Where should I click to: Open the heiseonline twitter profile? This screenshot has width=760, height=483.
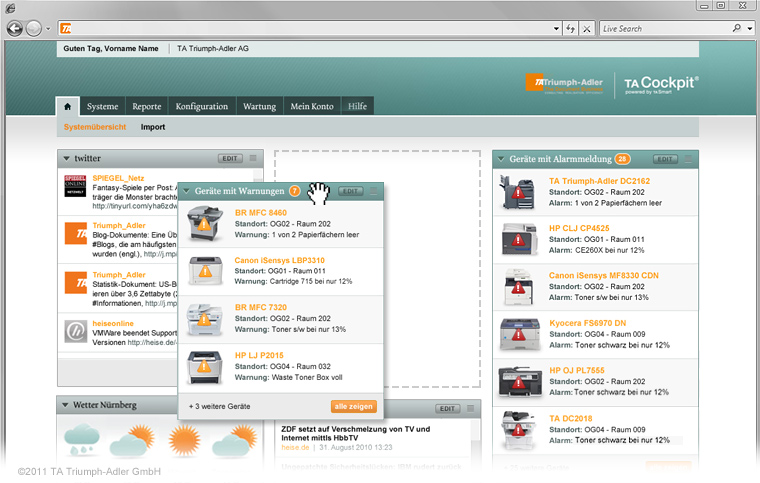tap(113, 324)
